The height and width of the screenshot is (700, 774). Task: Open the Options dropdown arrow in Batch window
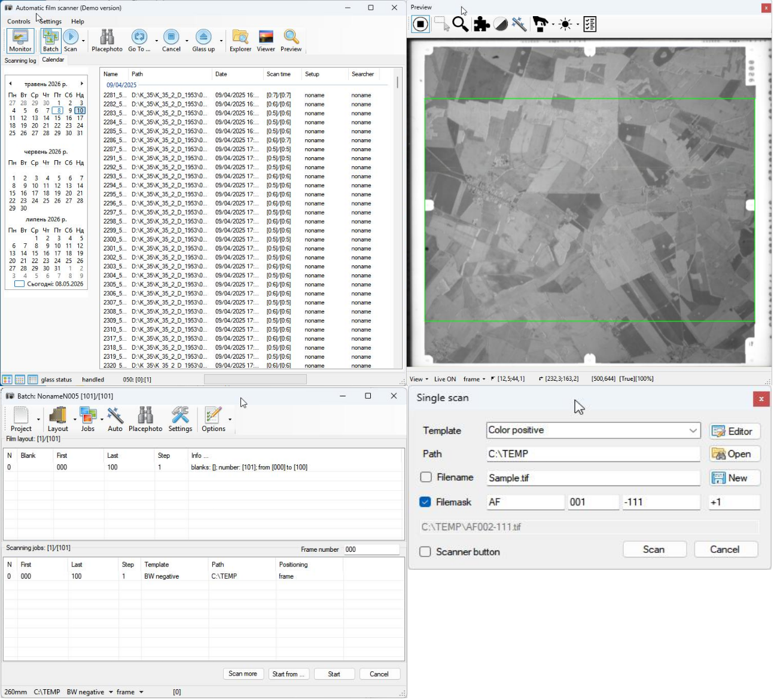(230, 420)
